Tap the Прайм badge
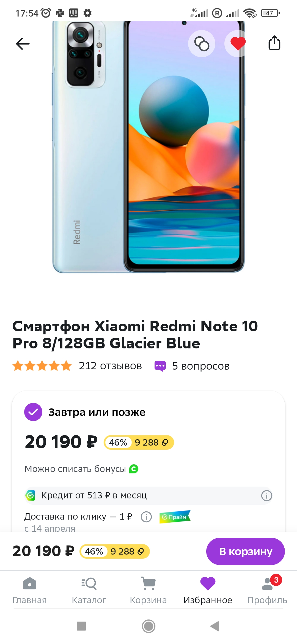The width and height of the screenshot is (297, 644). click(175, 517)
